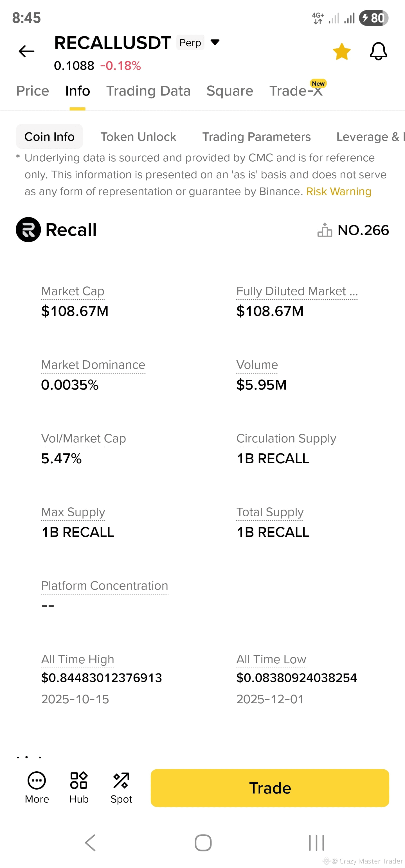Open the NO.266 ranking icon
The height and width of the screenshot is (868, 405).
click(x=324, y=230)
